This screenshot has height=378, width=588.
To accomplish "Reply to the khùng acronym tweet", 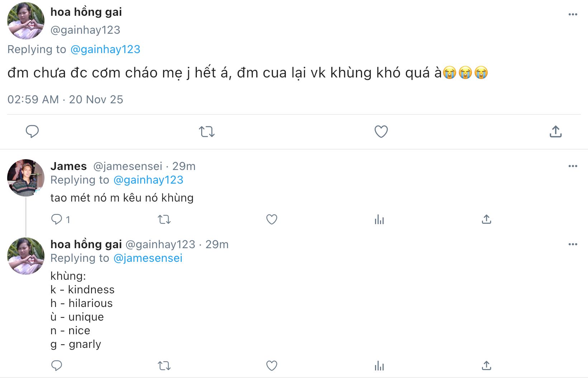I will 57,365.
